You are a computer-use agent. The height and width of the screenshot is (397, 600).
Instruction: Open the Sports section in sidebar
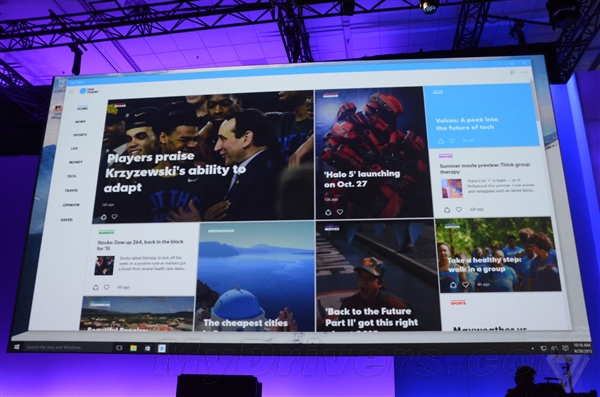[x=80, y=135]
